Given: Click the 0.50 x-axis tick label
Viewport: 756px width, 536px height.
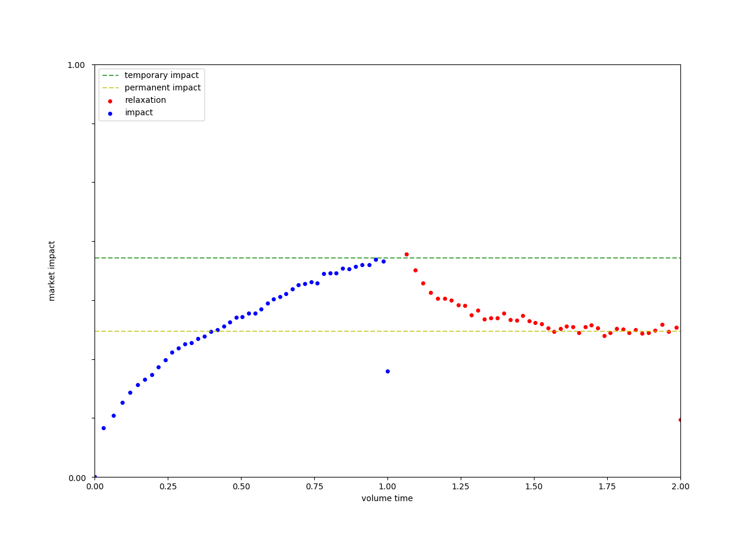Looking at the screenshot, I should click(x=241, y=487).
